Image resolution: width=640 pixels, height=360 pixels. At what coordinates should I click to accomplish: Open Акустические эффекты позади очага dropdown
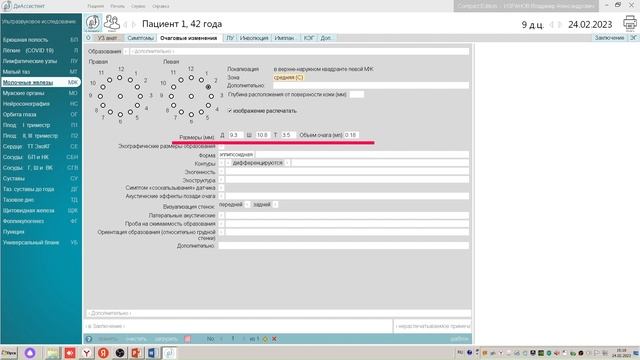[222, 196]
